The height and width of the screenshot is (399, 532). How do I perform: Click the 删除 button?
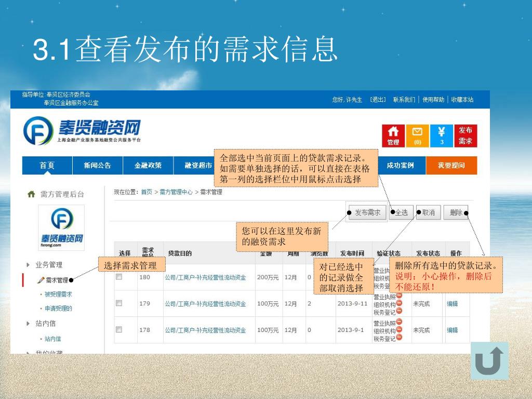[x=456, y=212]
